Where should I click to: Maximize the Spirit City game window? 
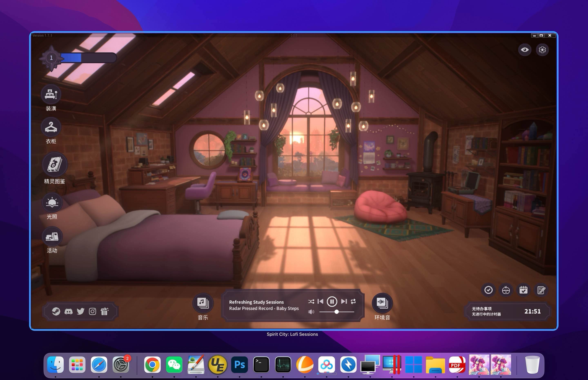[541, 36]
